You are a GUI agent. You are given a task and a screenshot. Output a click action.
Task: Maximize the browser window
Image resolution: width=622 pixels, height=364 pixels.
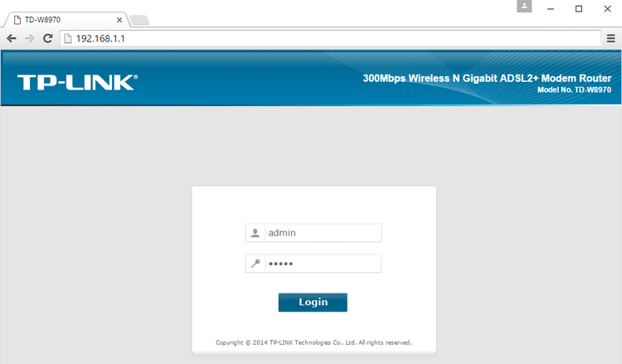click(579, 9)
